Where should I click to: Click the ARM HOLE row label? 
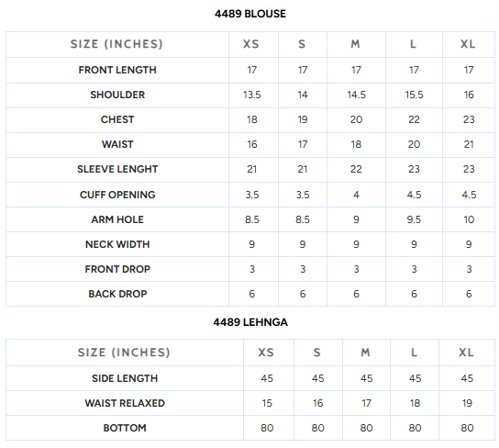pyautogui.click(x=117, y=219)
